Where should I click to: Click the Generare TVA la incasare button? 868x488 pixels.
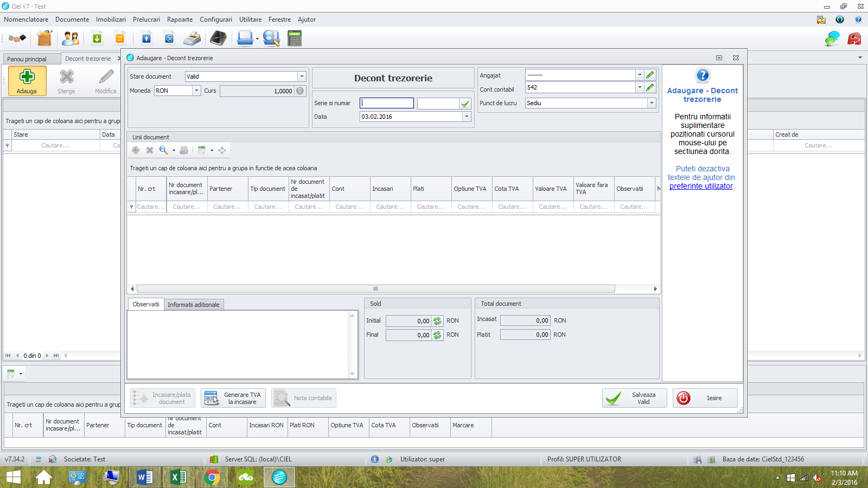coord(233,399)
